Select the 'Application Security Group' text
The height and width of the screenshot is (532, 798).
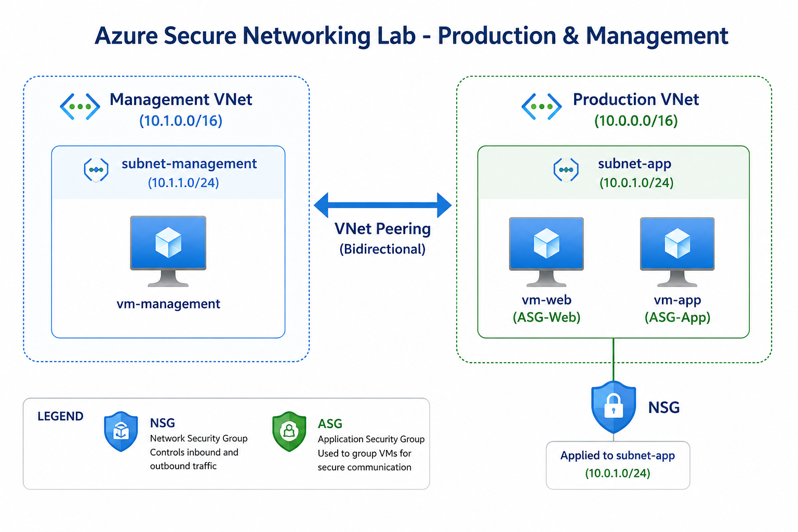(371, 440)
